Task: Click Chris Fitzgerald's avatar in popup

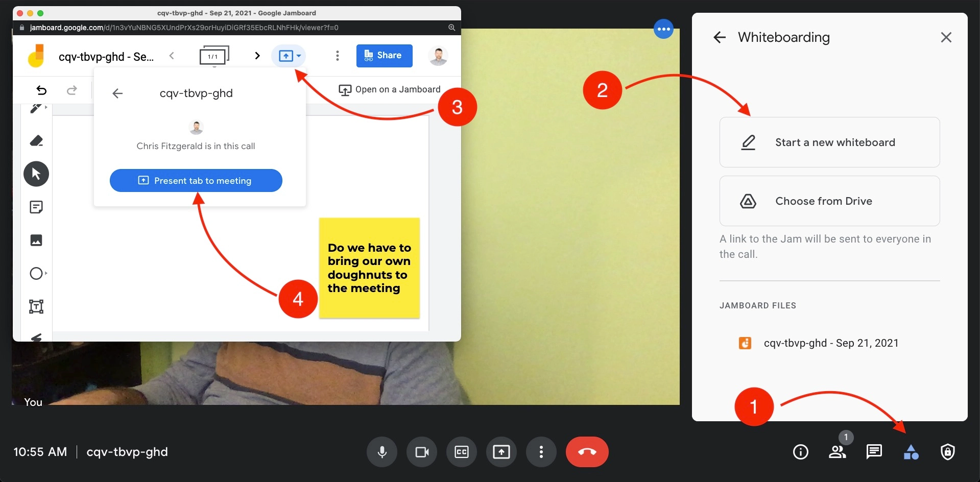Action: [x=196, y=127]
